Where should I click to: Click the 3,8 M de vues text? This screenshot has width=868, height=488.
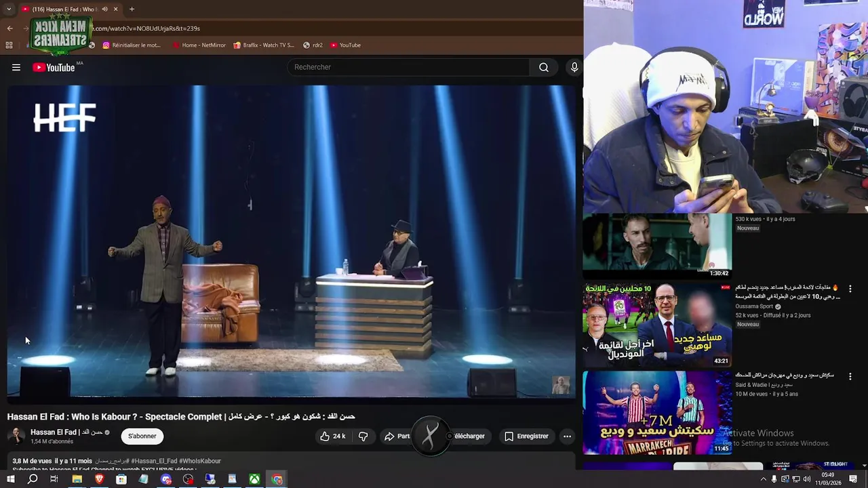tap(32, 461)
